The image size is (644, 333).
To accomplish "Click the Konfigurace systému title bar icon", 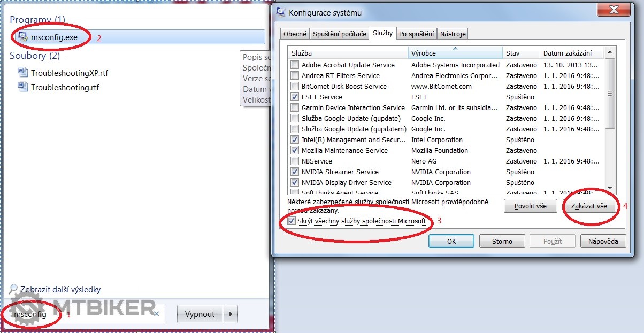I will [x=281, y=12].
